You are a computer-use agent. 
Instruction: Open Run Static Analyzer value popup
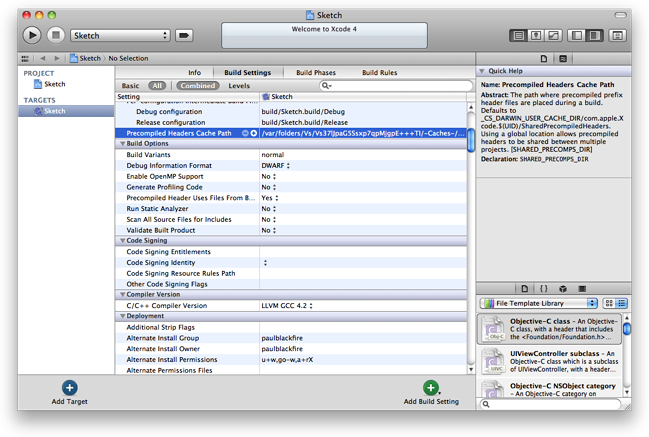[269, 209]
